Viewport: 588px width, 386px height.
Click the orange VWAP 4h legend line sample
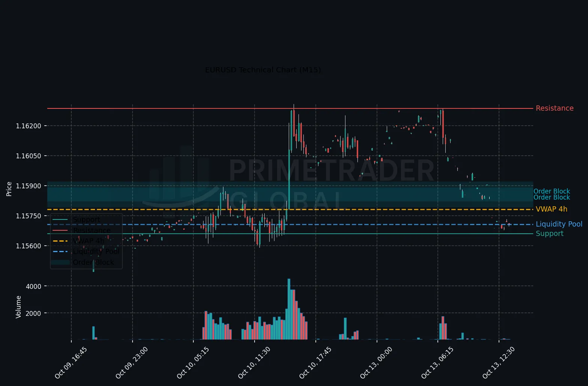(x=60, y=241)
